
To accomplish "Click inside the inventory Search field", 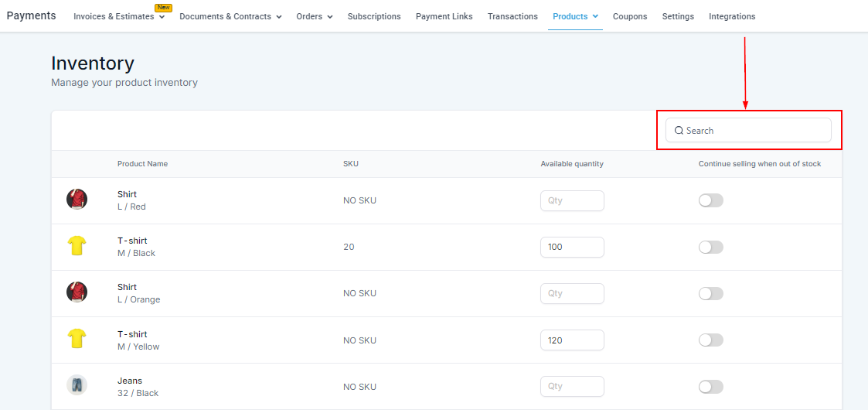I will click(748, 130).
